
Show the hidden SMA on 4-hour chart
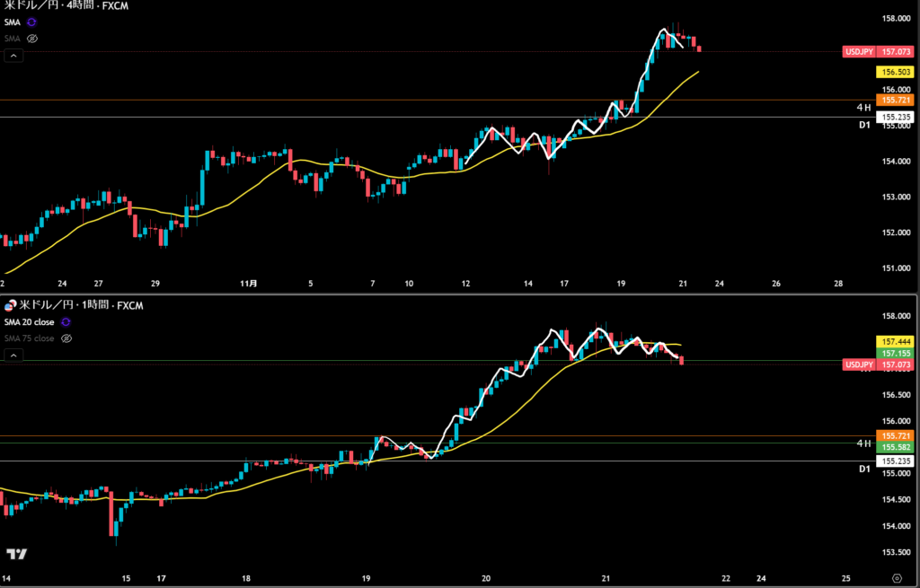point(32,39)
